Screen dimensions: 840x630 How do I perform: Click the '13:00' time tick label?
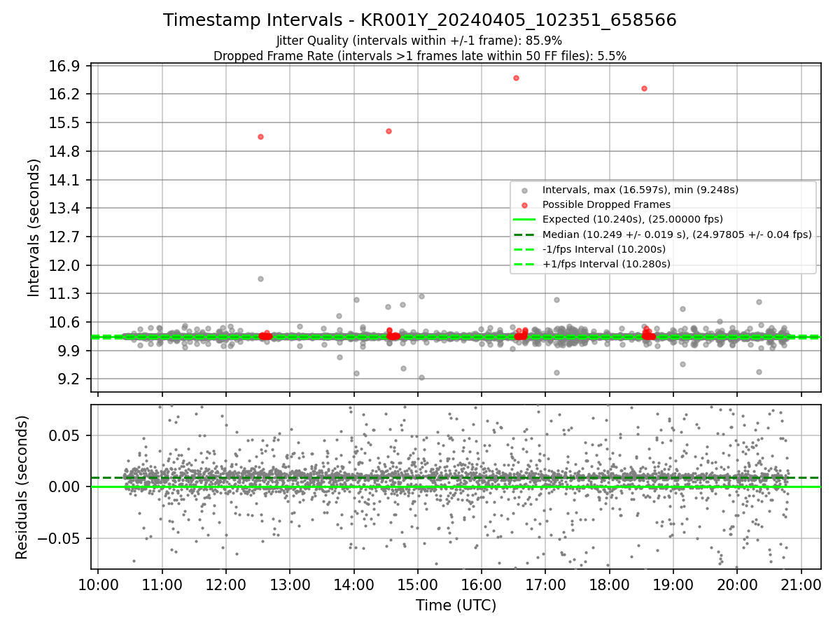point(290,584)
